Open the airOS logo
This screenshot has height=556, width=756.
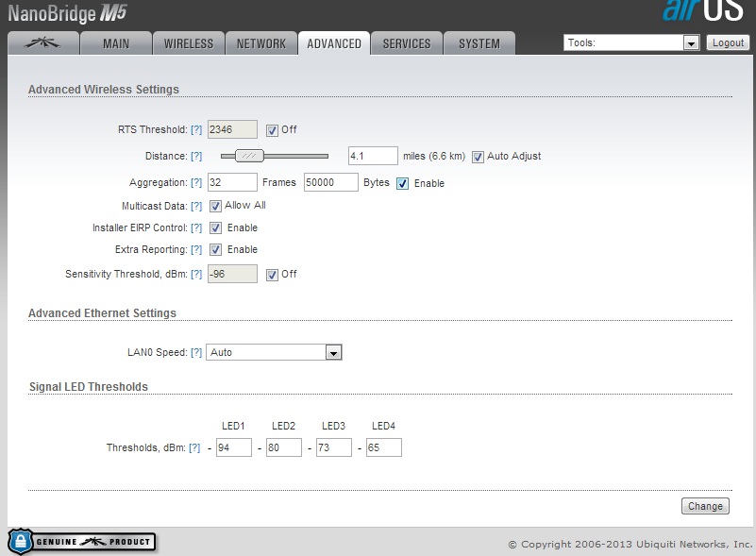click(x=703, y=10)
